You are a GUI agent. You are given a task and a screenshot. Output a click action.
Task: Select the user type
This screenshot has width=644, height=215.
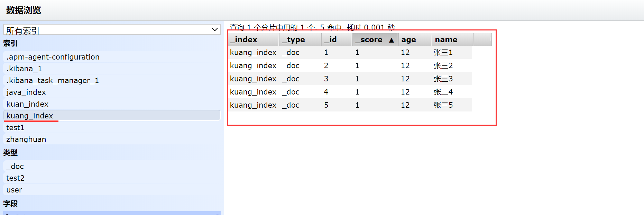coord(112,190)
